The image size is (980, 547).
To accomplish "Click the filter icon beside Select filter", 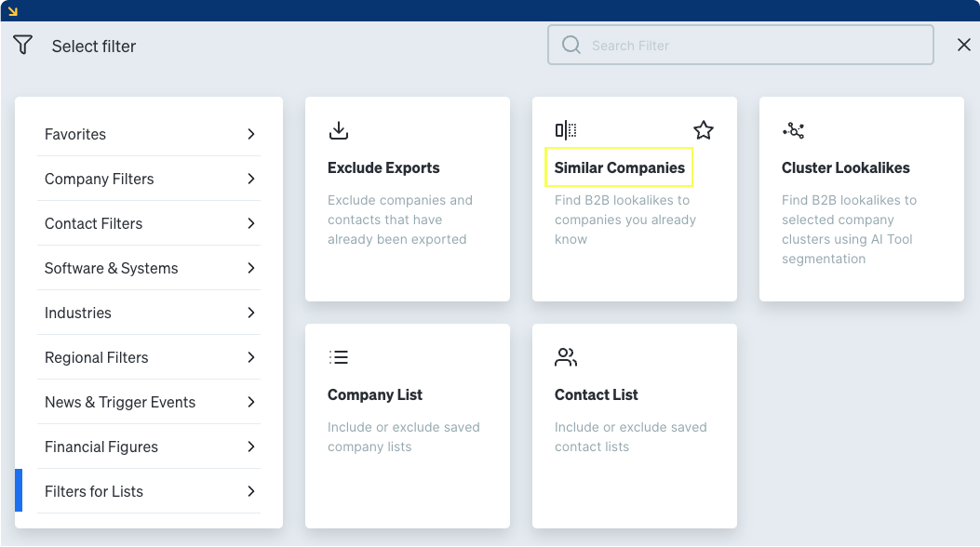I will pyautogui.click(x=22, y=44).
